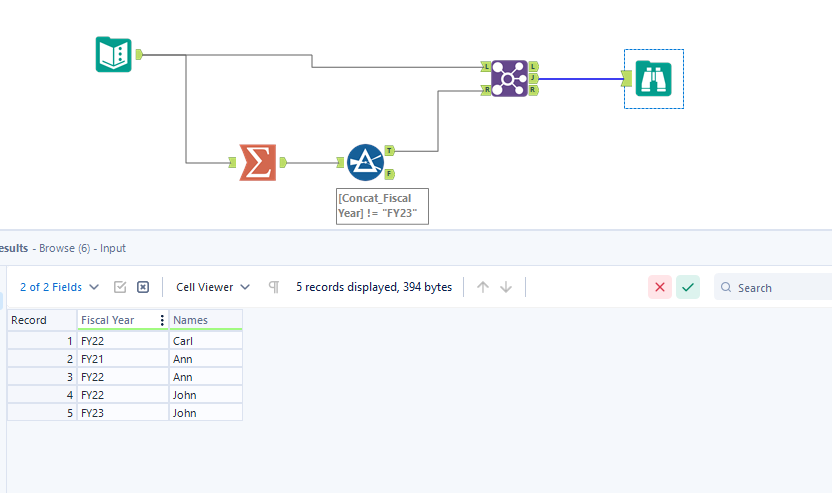Click the Summarize tool's output anchor
832x493 pixels.
tap(283, 162)
